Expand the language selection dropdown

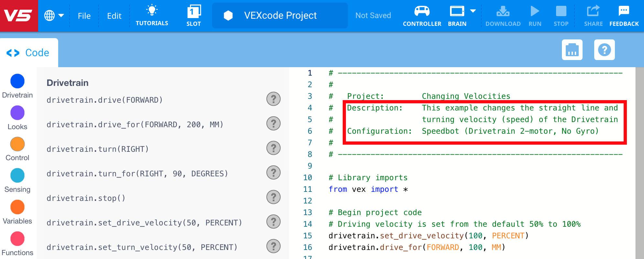click(54, 15)
